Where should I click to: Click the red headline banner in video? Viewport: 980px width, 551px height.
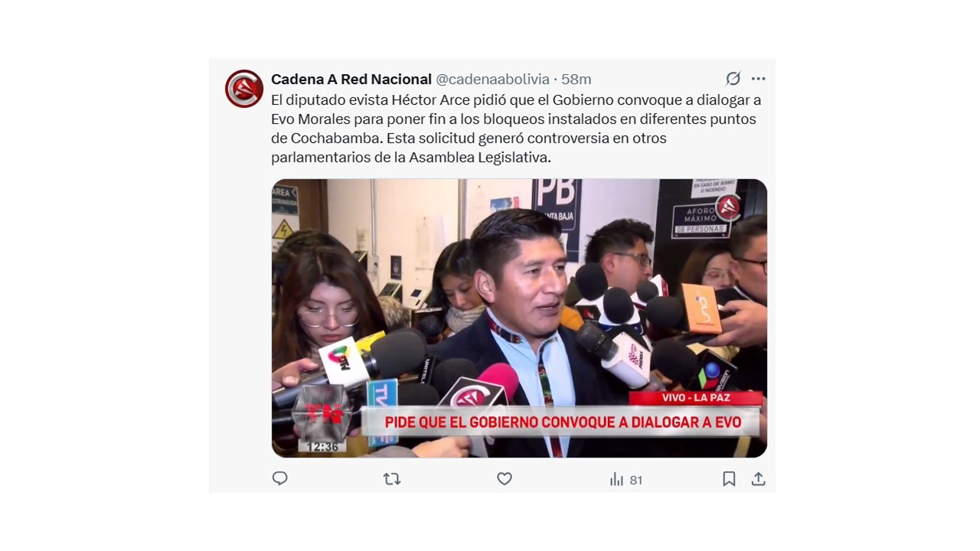(562, 422)
